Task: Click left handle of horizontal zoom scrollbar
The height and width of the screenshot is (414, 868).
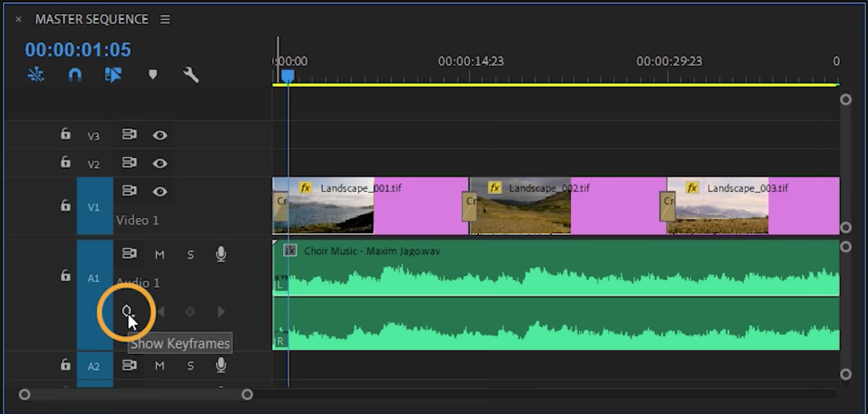Action: 25,395
